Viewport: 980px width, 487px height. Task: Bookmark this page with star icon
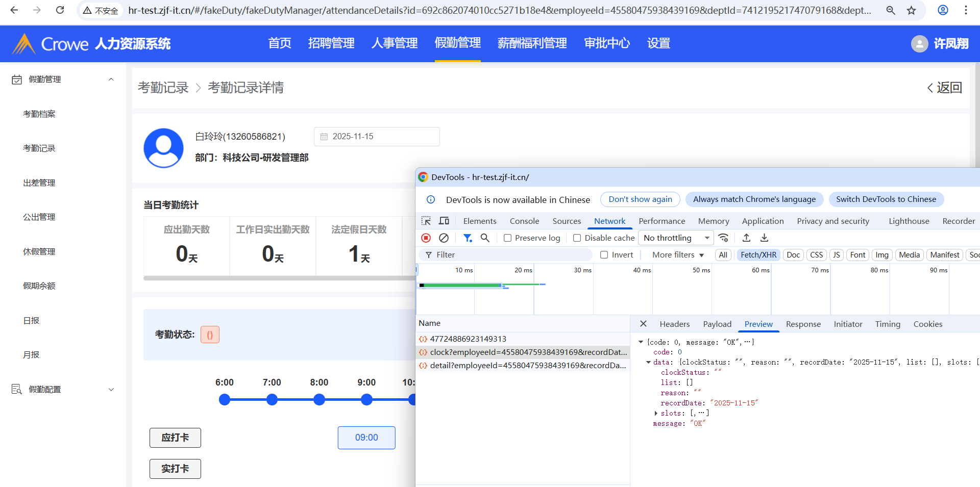point(911,10)
